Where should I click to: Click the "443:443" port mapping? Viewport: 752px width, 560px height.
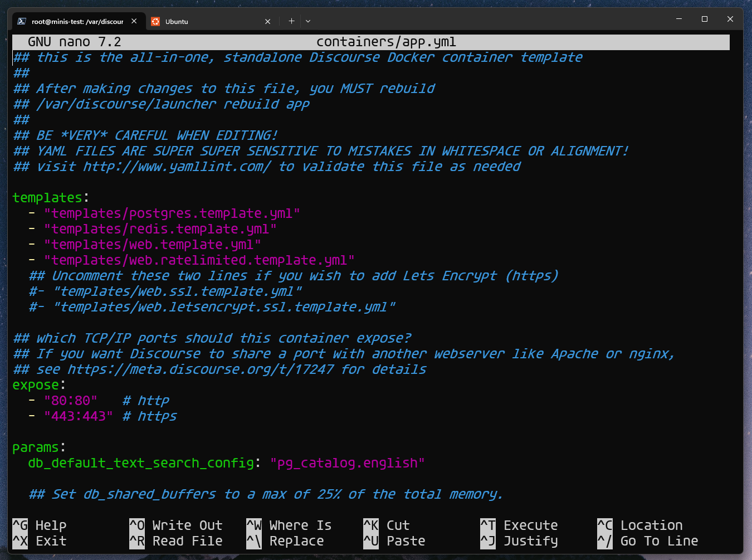click(x=79, y=416)
